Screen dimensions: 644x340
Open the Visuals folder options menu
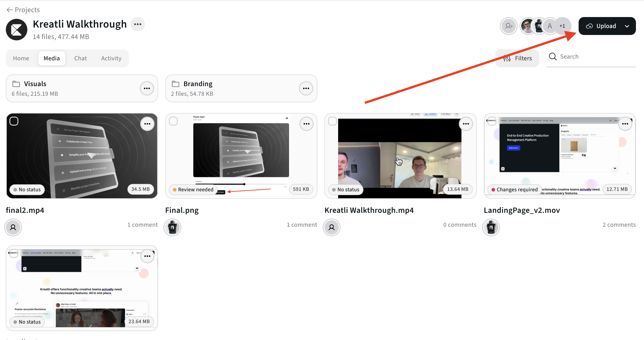pos(147,88)
